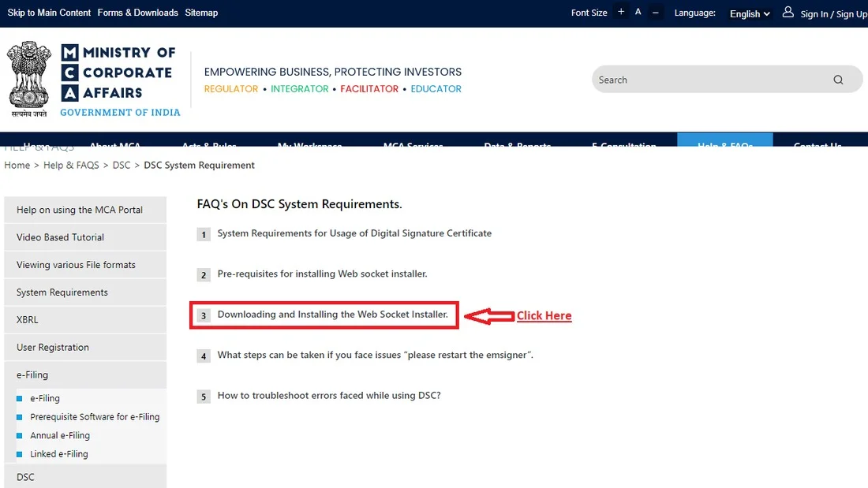
Task: Open System Requirements sidebar item
Action: click(x=85, y=292)
